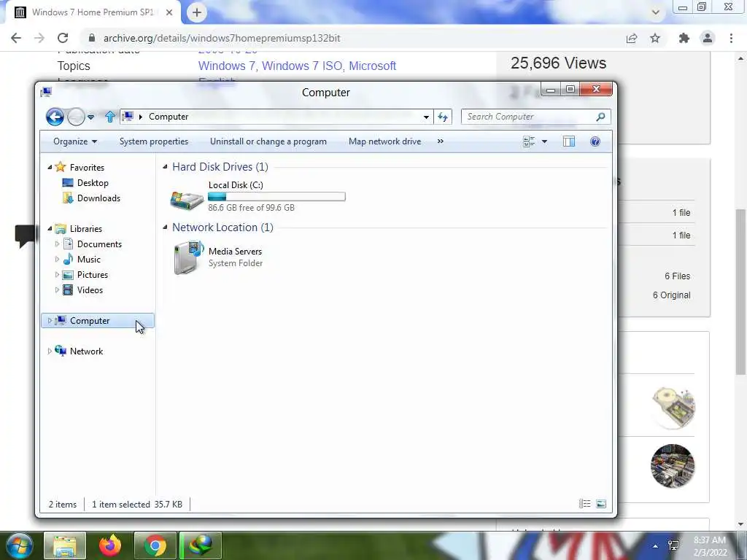Change your view icon button

tap(529, 141)
